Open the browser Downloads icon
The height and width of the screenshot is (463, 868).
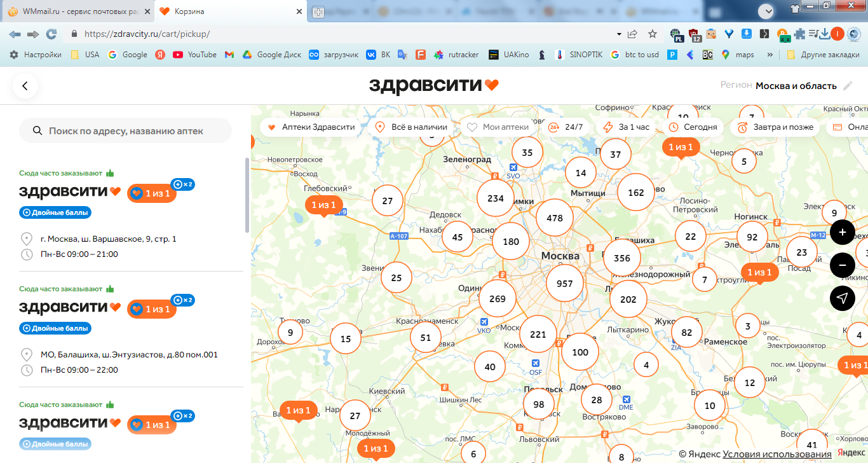coord(824,34)
